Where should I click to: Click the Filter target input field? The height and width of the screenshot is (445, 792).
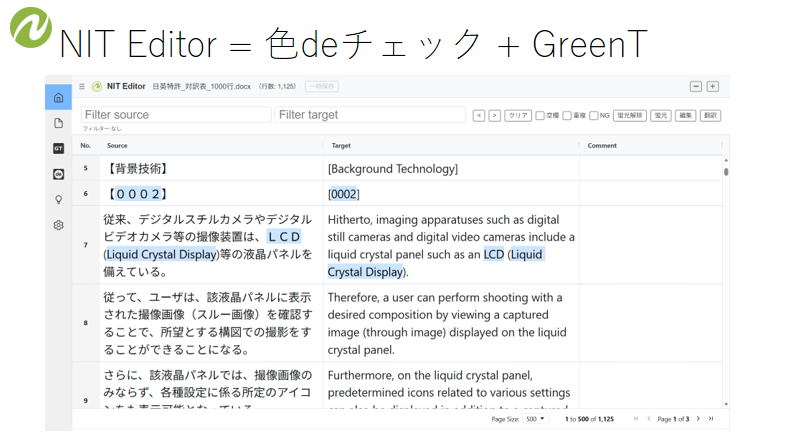point(370,115)
